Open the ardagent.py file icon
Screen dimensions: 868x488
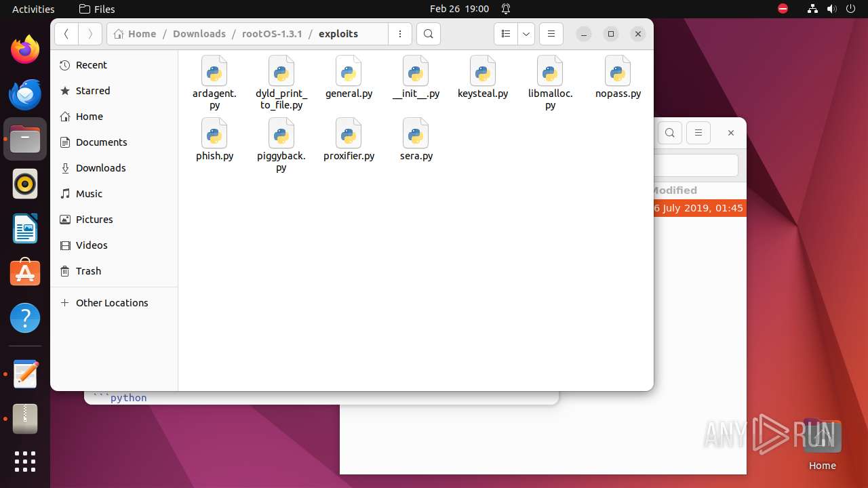(214, 71)
